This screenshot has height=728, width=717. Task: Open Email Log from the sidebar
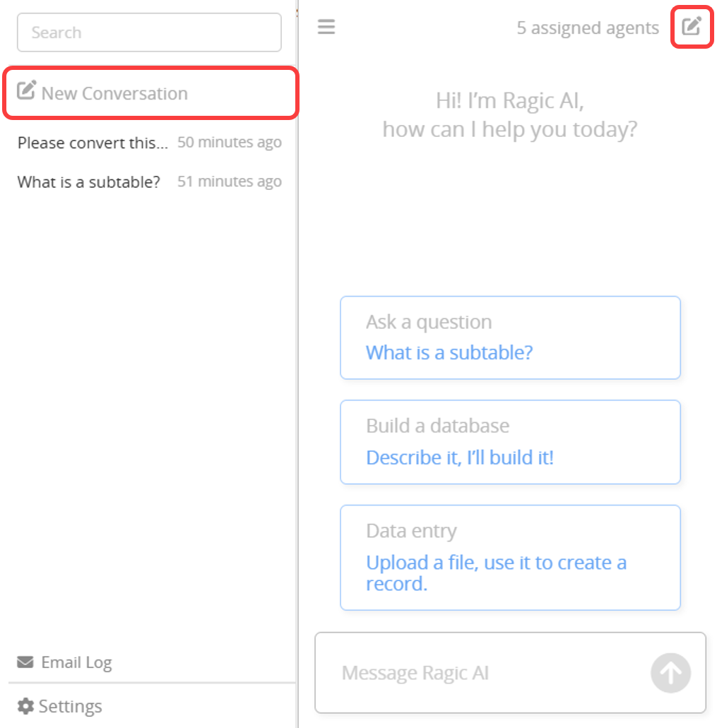tap(76, 662)
